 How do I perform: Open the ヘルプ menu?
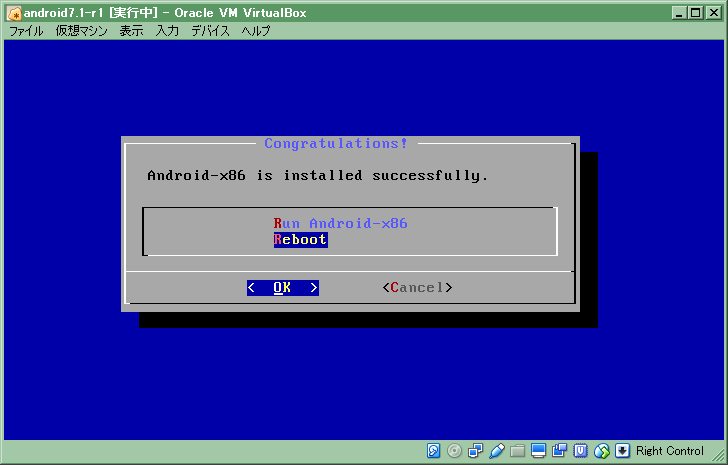pos(255,31)
